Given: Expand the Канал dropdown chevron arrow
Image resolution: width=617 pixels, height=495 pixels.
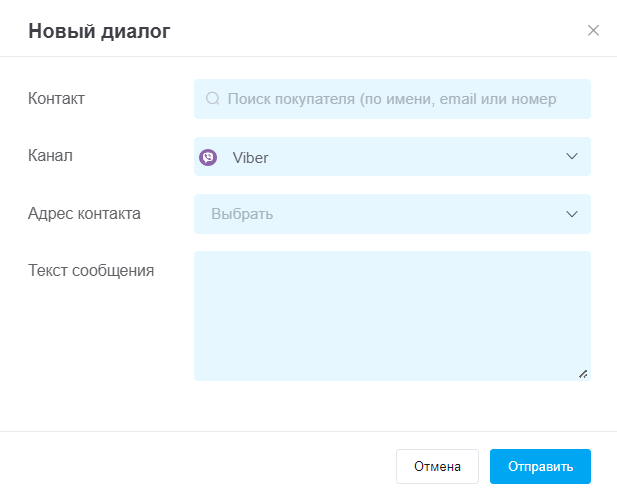Looking at the screenshot, I should coord(572,156).
